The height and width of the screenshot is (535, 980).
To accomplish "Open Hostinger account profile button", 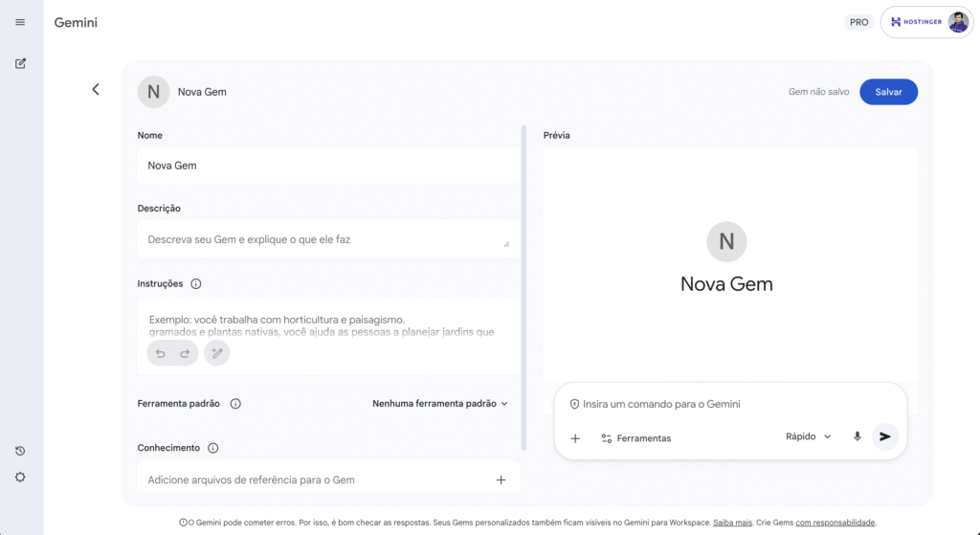I will tap(927, 22).
